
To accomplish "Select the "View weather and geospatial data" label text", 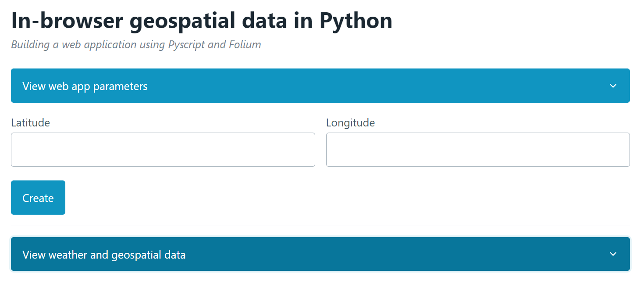I will [104, 255].
